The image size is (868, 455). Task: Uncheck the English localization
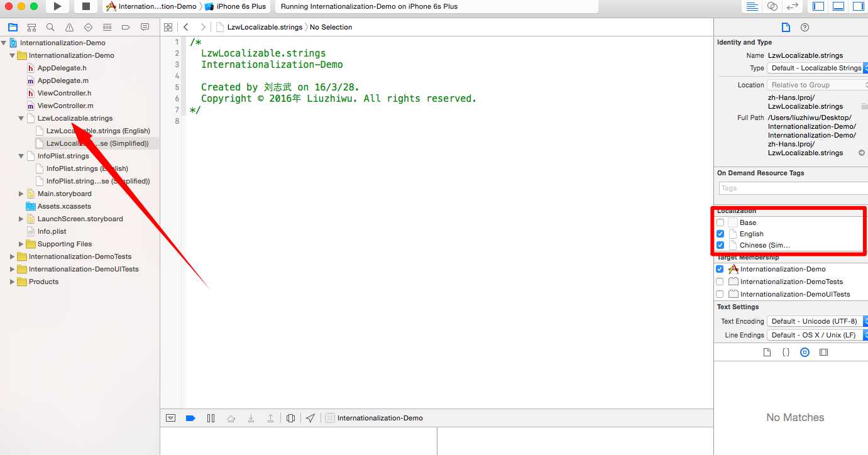720,234
